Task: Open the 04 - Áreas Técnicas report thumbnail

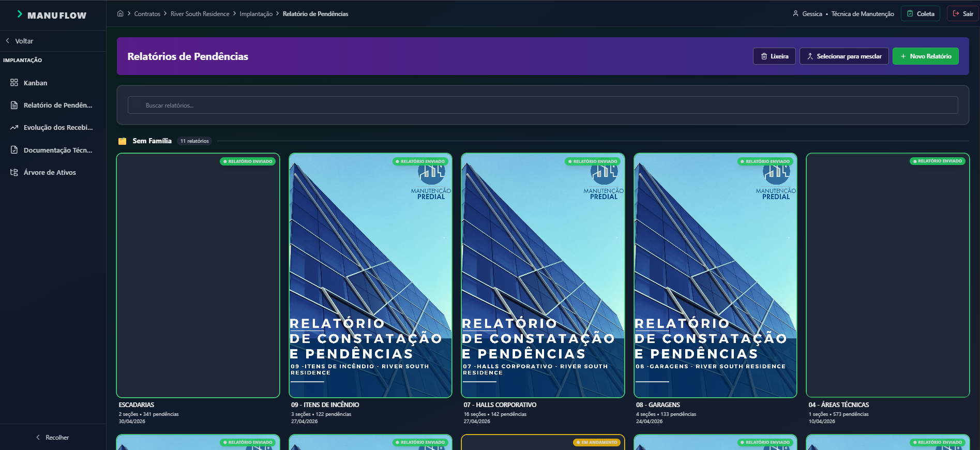Action: point(888,275)
